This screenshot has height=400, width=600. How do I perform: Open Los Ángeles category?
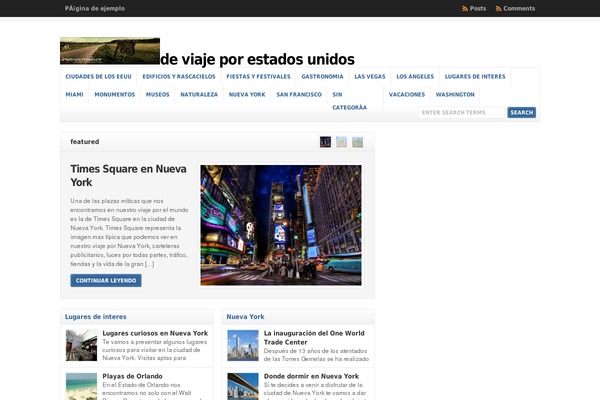pos(415,77)
